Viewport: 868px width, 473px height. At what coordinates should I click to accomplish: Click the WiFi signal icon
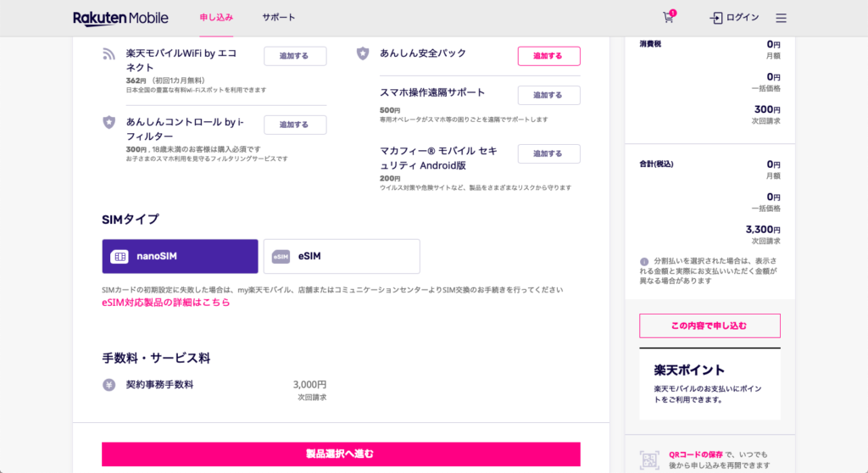point(109,53)
